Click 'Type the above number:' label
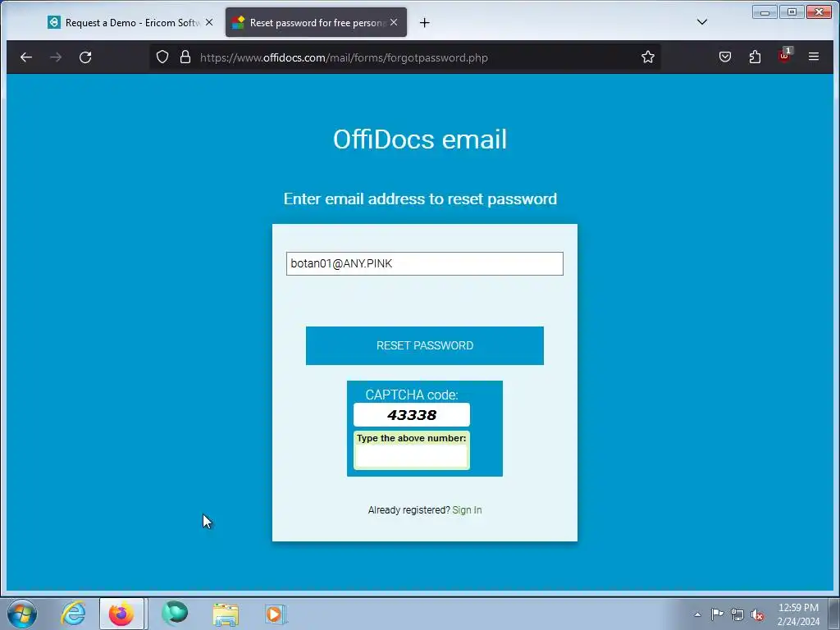Screen dimensions: 840x630 (x=412, y=438)
